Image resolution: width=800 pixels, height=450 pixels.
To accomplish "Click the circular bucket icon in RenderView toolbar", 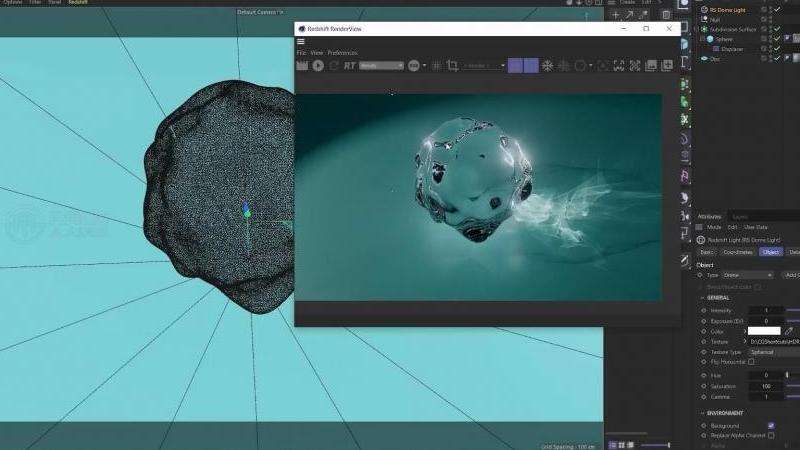I will [580, 65].
